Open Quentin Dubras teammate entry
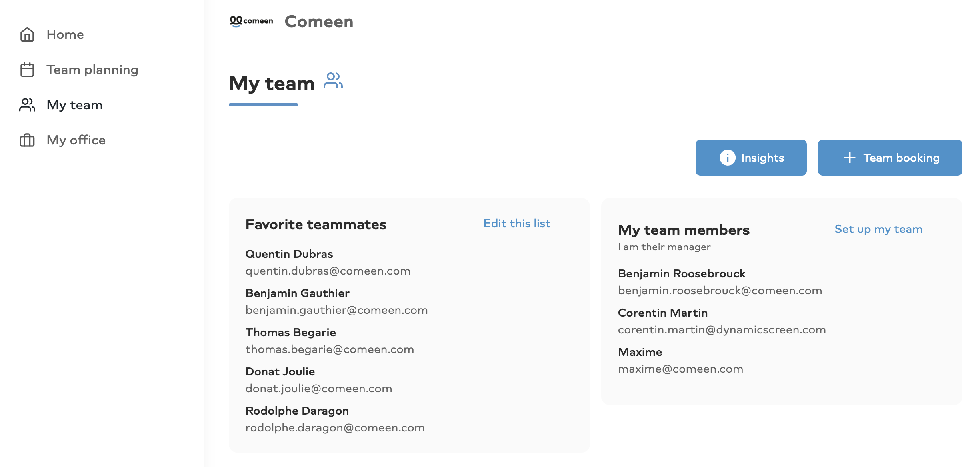Viewport: 980px width, 467px height. 328,262
